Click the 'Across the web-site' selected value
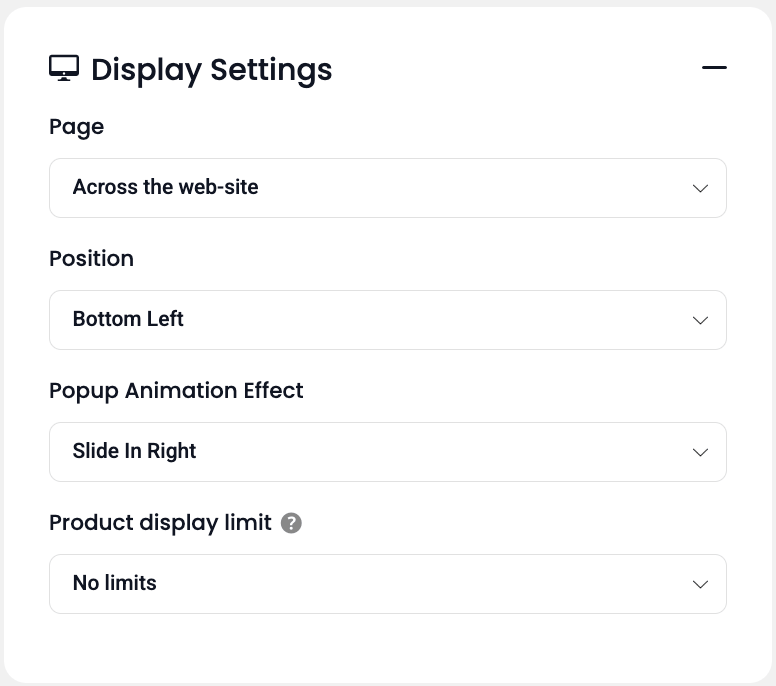776x686 pixels. 165,187
